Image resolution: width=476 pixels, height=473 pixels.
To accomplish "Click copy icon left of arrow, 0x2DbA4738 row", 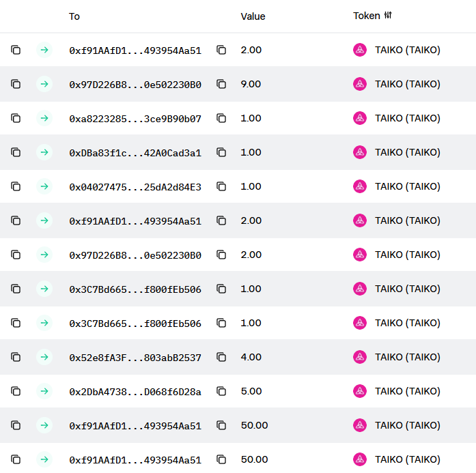I will tap(16, 391).
